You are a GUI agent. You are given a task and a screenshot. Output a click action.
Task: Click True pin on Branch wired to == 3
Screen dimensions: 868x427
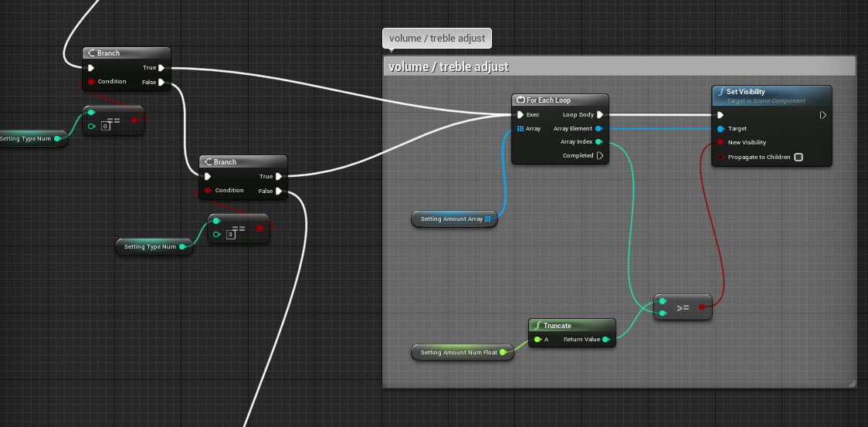pyautogui.click(x=279, y=176)
